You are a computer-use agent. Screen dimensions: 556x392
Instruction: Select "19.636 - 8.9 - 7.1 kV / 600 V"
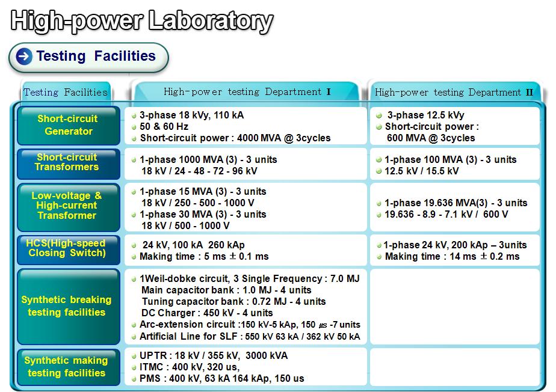click(446, 215)
